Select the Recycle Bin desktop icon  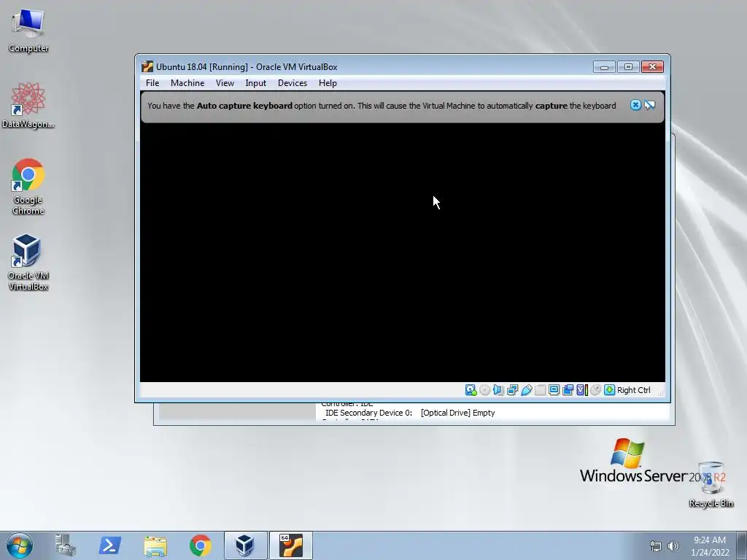(711, 484)
